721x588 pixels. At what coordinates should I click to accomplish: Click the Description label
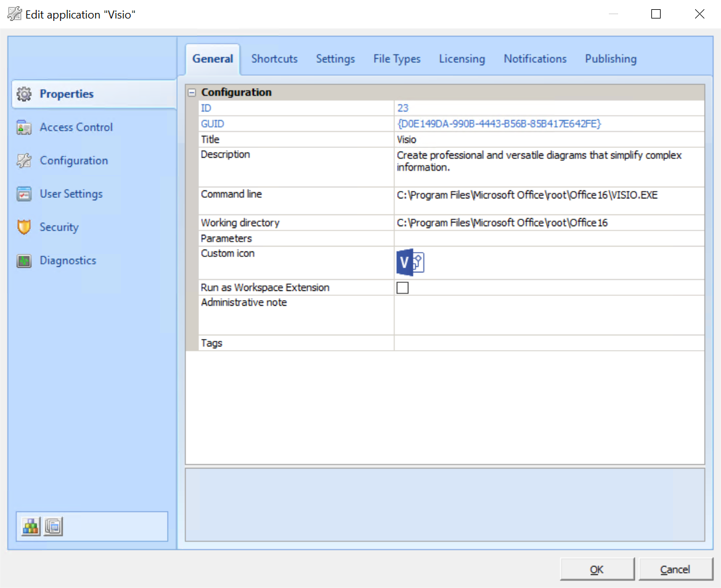tap(226, 155)
